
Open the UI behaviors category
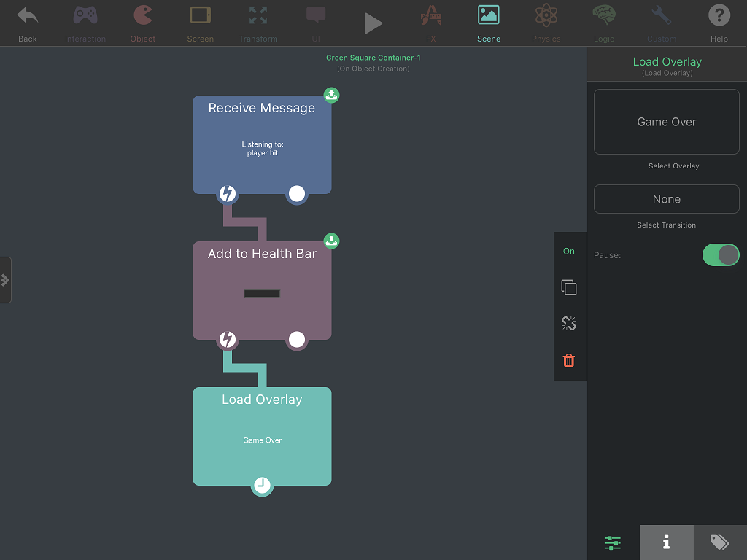316,23
